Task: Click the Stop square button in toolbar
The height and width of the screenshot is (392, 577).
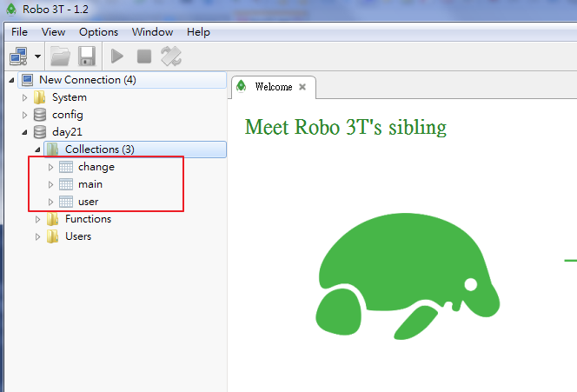Action: tap(144, 56)
